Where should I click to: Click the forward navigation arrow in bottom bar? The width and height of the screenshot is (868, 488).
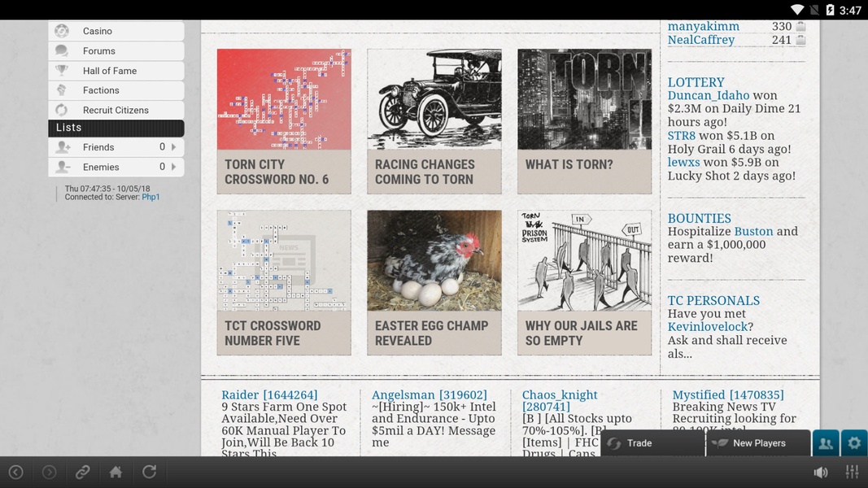point(50,472)
